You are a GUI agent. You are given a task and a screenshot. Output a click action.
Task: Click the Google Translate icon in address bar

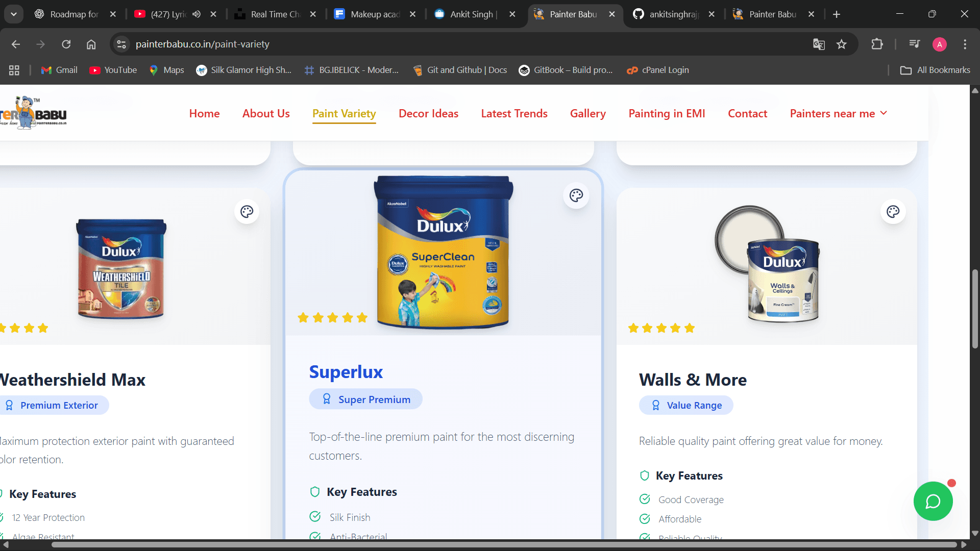[x=819, y=44]
